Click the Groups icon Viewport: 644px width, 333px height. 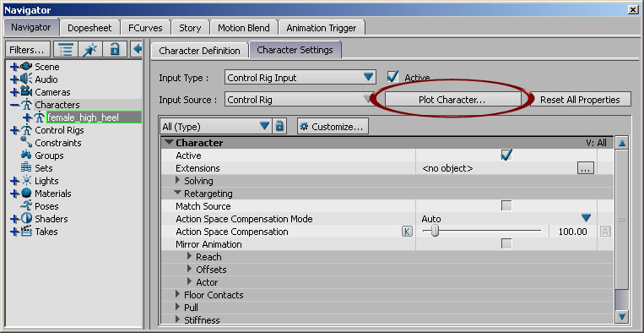[26, 156]
